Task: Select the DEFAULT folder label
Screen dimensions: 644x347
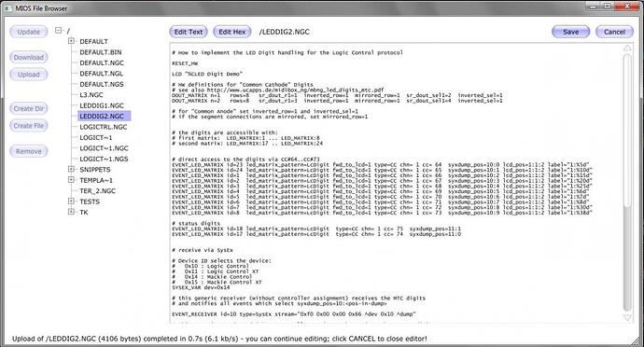Action: tap(93, 41)
